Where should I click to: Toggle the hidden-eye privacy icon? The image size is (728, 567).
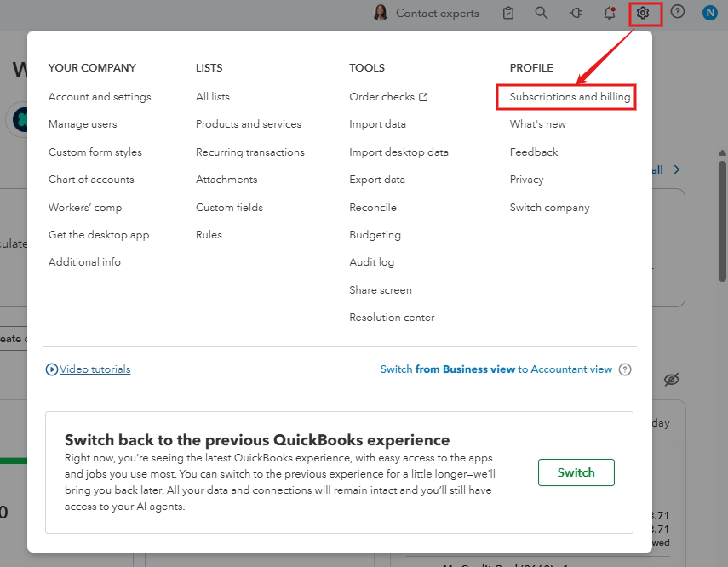coord(671,380)
